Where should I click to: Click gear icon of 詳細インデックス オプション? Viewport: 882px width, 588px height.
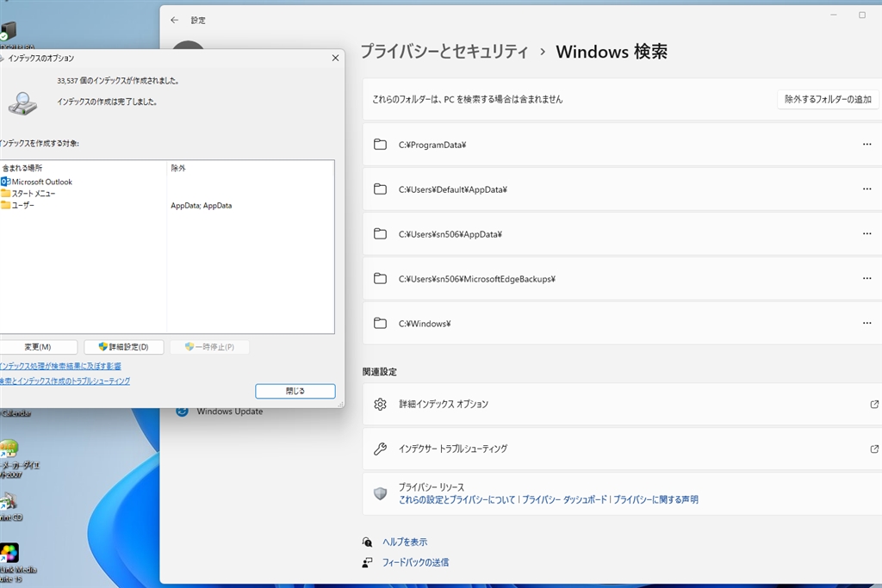380,404
